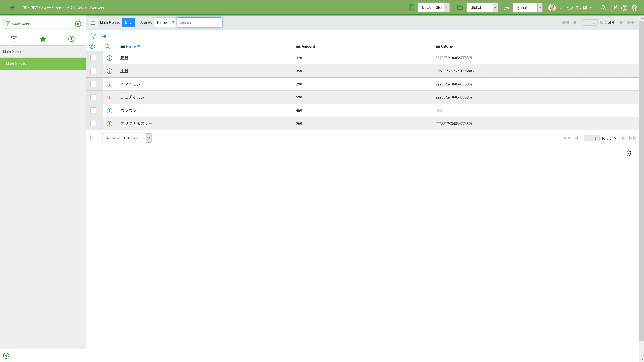Click the All filter breadcrumb
Screen dimensions: 644x362
point(104,36)
